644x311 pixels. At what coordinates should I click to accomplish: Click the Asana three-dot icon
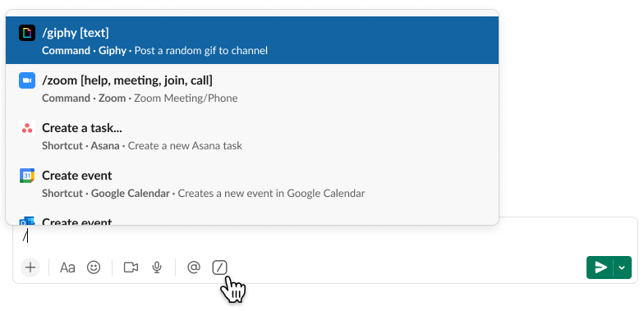(27, 128)
